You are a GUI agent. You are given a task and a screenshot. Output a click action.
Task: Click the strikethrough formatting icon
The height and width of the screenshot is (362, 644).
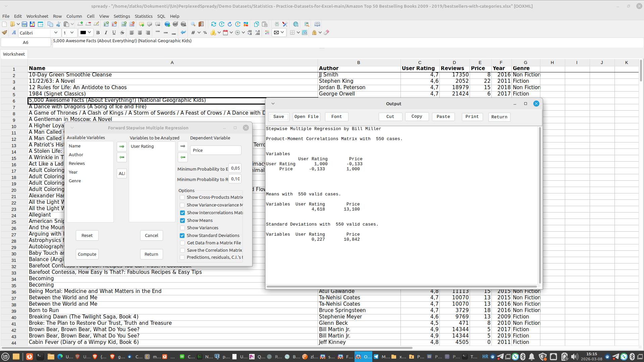pos(122,33)
